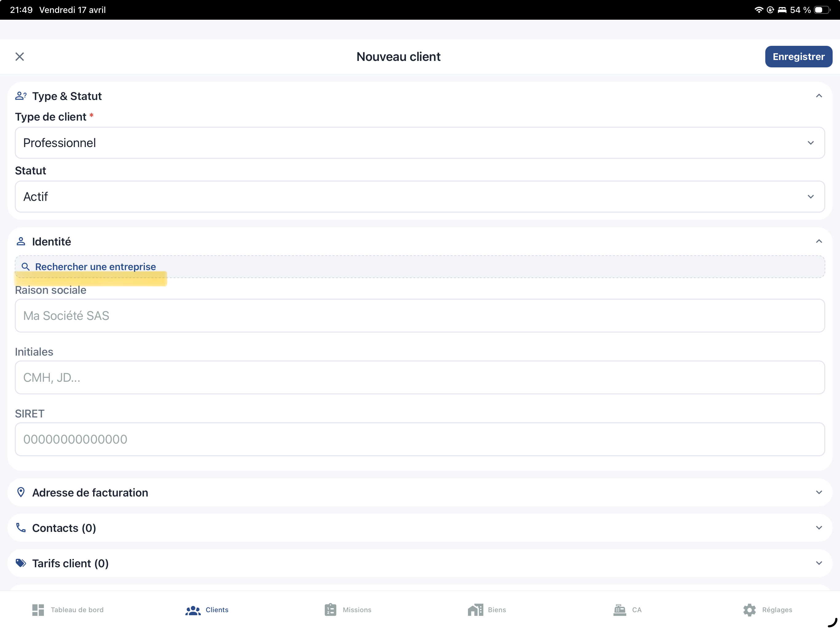Click the Biens building icon
The width and height of the screenshot is (840, 630).
coord(475,609)
